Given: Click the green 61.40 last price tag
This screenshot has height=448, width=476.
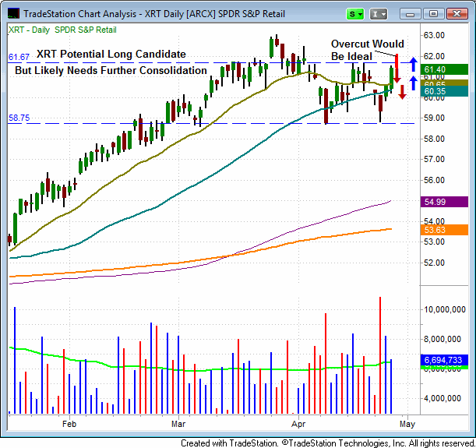Looking at the screenshot, I should [444, 69].
